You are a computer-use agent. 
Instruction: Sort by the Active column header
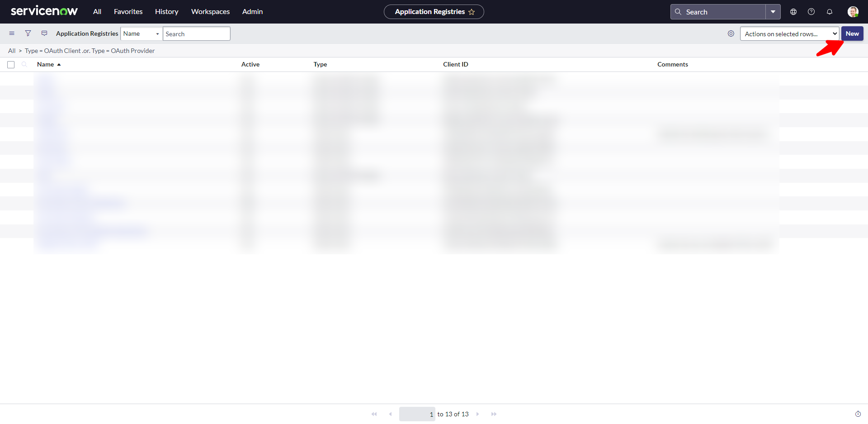250,64
